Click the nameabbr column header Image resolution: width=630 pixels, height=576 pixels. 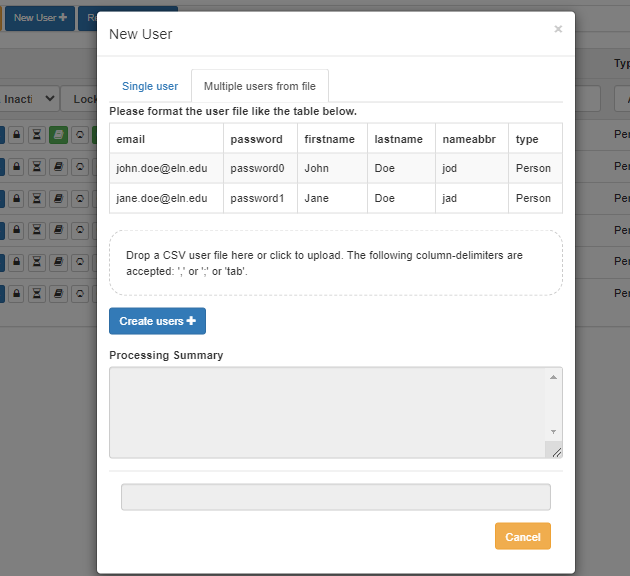click(472, 139)
